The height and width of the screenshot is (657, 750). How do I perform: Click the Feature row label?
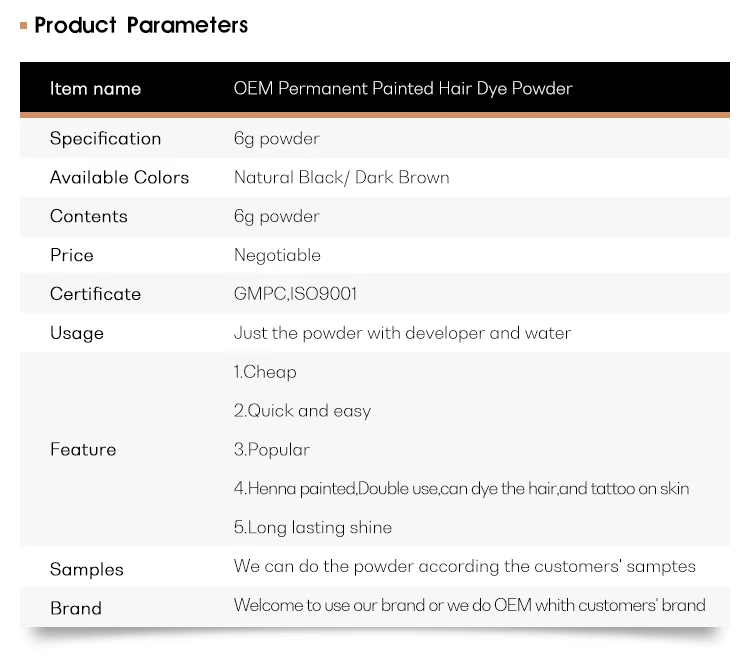(x=83, y=450)
